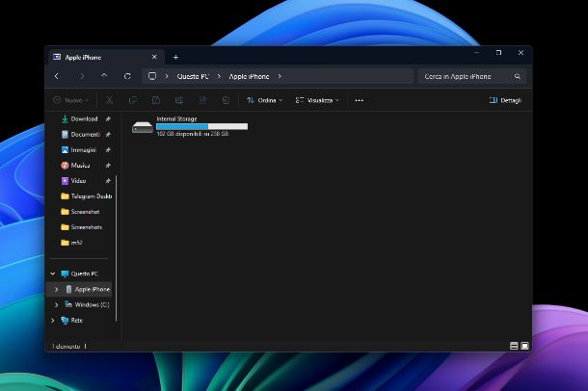Close the Apple iPhone tab
This screenshot has width=588, height=391.
coord(154,57)
